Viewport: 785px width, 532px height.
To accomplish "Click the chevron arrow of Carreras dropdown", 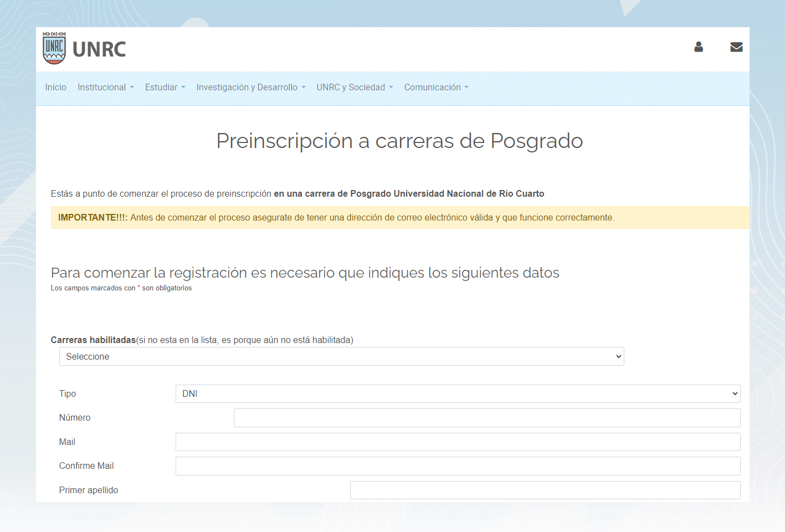I will click(618, 356).
